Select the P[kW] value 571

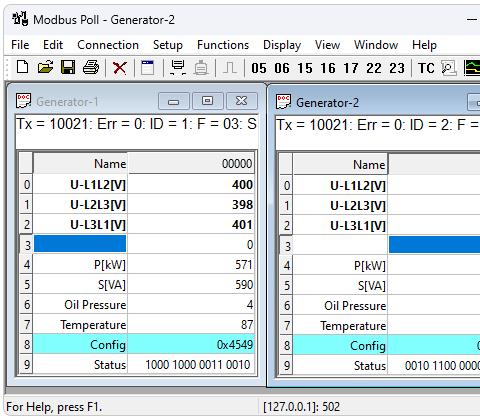pyautogui.click(x=191, y=265)
